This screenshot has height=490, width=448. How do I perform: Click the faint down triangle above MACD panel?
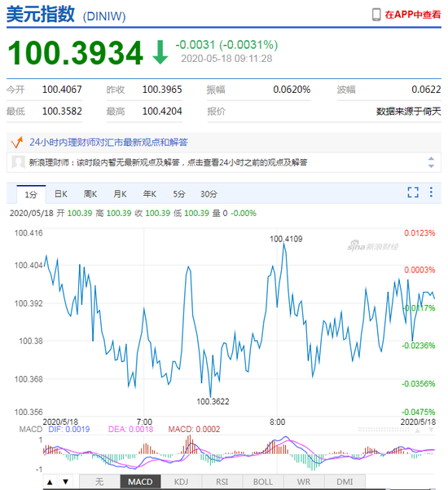point(431,430)
